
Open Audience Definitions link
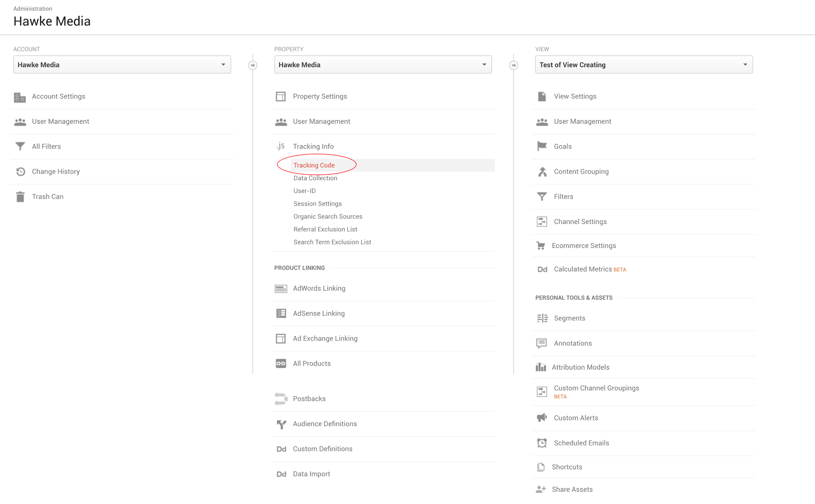pyautogui.click(x=325, y=424)
